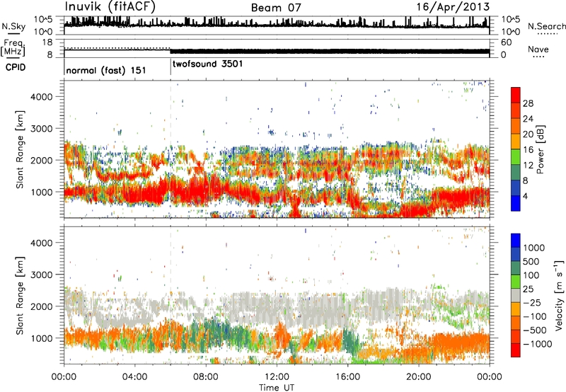566x392 pixels.
Task: Click the 'Beam 07' heading
Action: tap(276, 7)
